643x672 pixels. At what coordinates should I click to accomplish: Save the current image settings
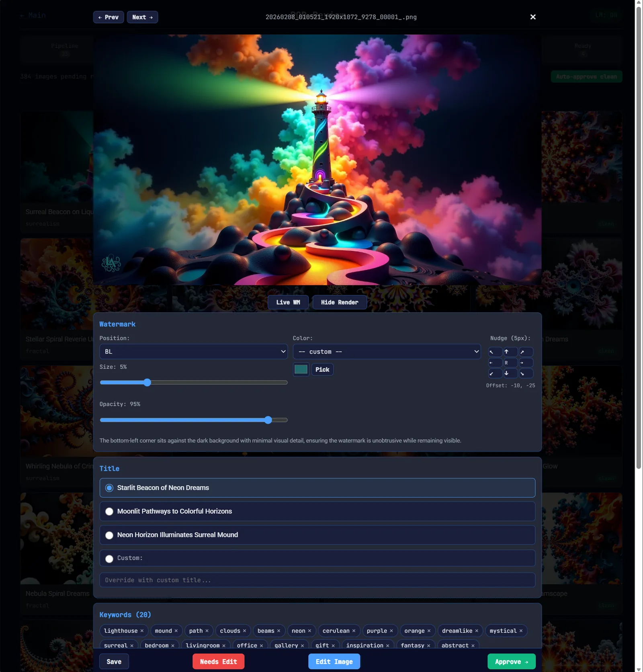pos(114,662)
